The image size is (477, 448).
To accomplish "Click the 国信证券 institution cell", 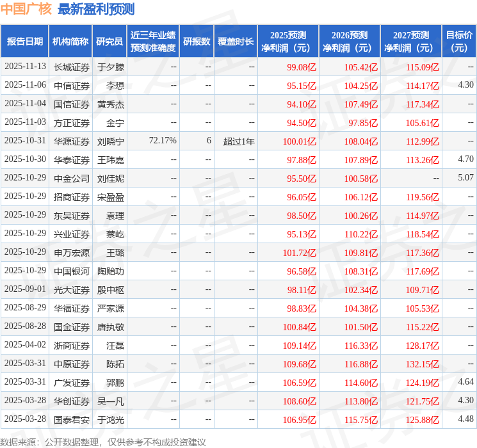I will (x=72, y=104).
